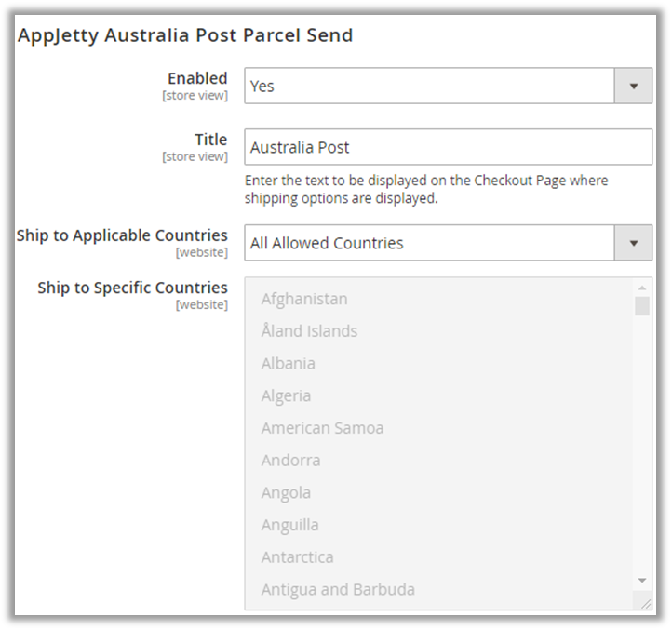Click the country list scrollbar thumb
Viewport: 672px width, 630px height.
[x=641, y=306]
